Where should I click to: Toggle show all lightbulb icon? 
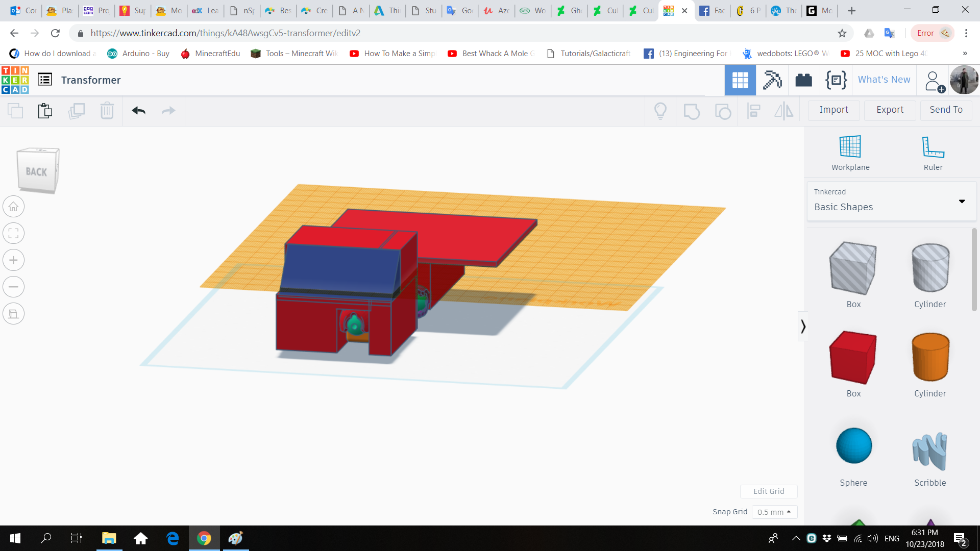click(x=660, y=111)
